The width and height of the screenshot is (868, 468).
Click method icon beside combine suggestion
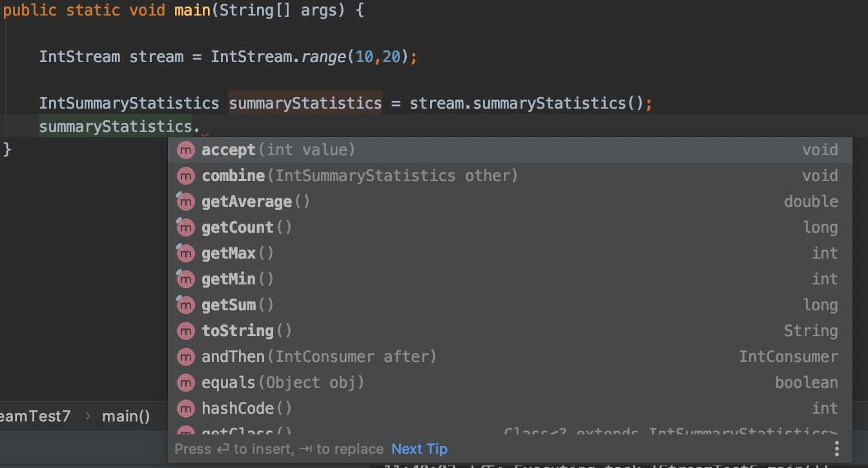click(185, 176)
